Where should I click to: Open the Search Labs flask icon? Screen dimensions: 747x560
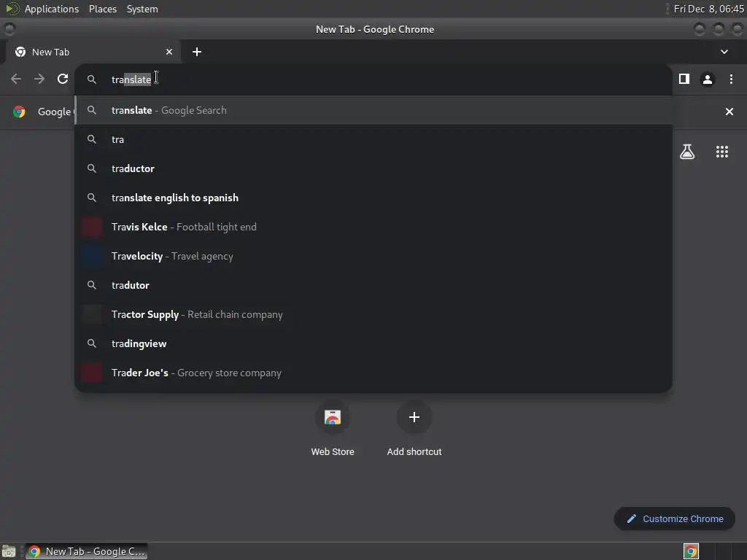click(x=687, y=152)
